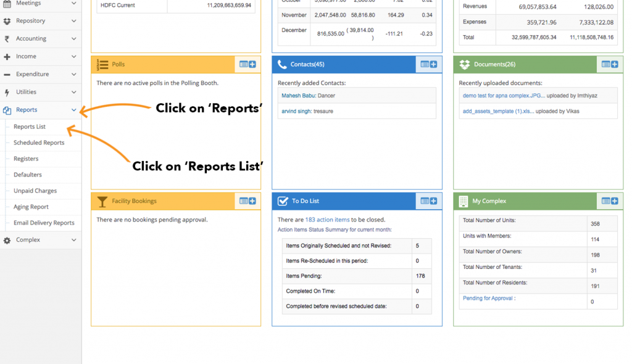Click the 'Expenses' row label
Viewport: 632px width, 364px height.
click(475, 22)
